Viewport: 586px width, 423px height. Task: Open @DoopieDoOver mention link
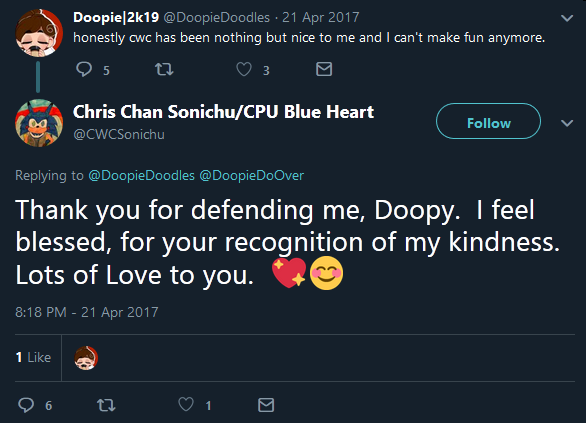[x=252, y=175]
